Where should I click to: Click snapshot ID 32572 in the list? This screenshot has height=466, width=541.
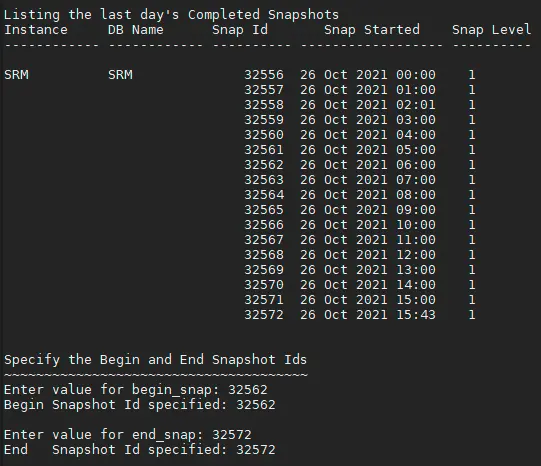click(264, 315)
